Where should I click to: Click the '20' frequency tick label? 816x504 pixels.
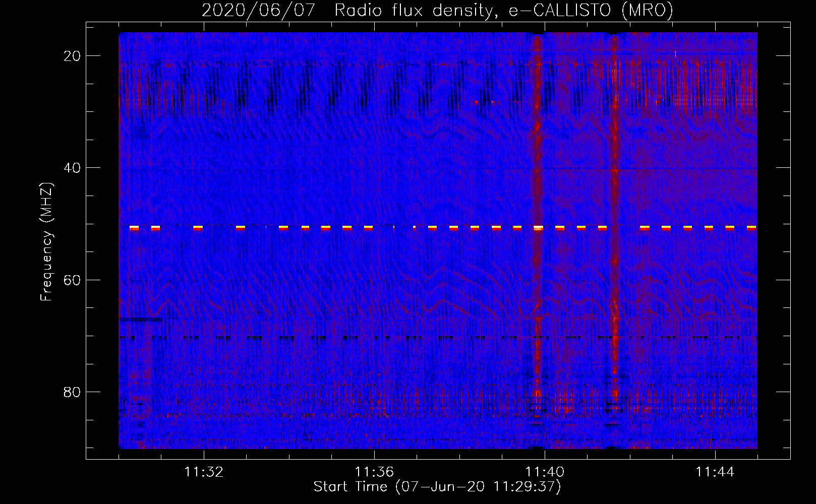(x=72, y=56)
